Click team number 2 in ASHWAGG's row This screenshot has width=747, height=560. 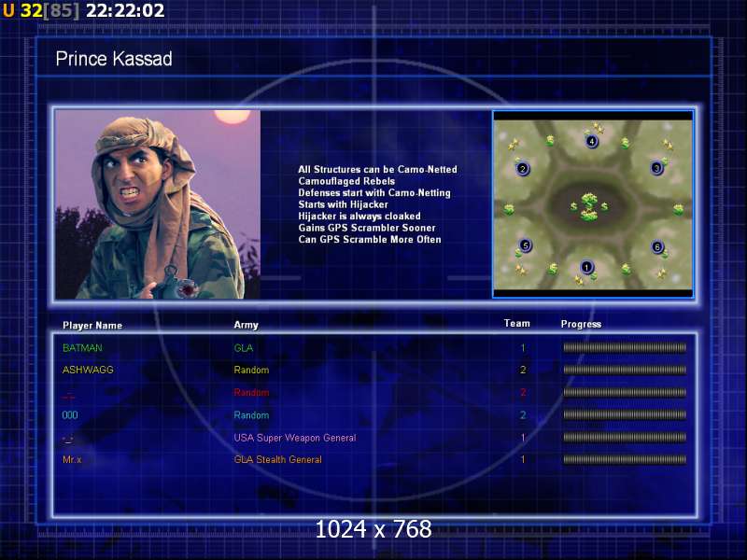(523, 370)
